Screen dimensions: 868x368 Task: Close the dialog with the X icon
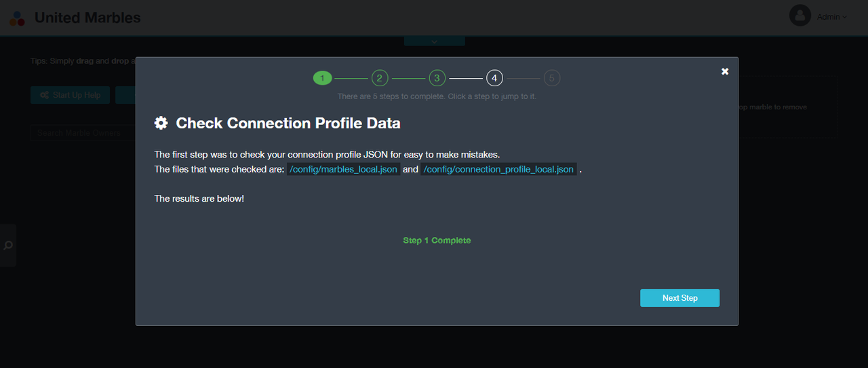click(x=725, y=71)
